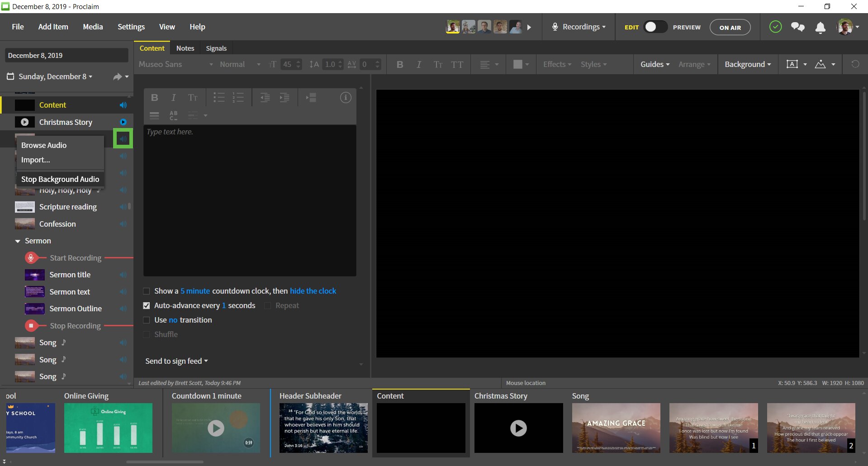Click the no transition link
The height and width of the screenshot is (466, 868).
coord(173,320)
